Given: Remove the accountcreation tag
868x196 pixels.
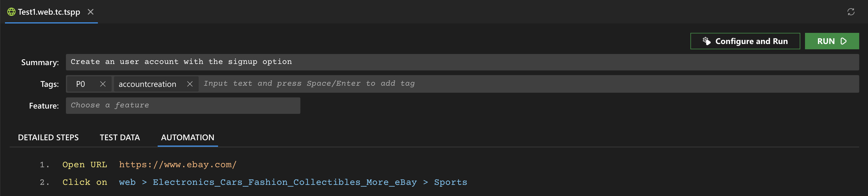Looking at the screenshot, I should pos(190,84).
